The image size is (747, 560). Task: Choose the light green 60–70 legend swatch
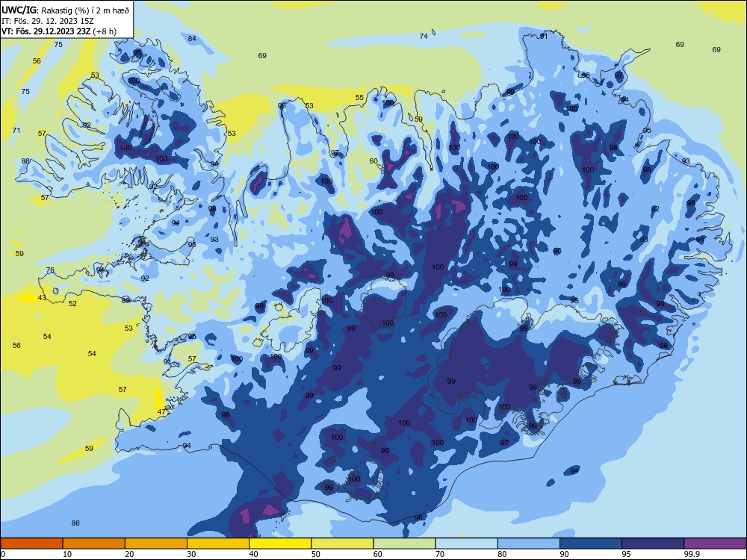tap(404, 544)
